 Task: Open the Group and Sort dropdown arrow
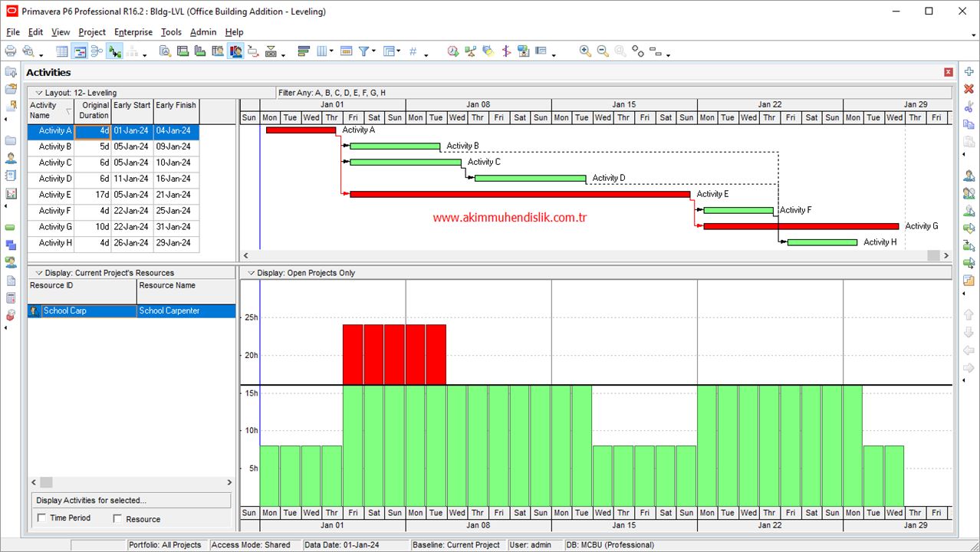(400, 52)
